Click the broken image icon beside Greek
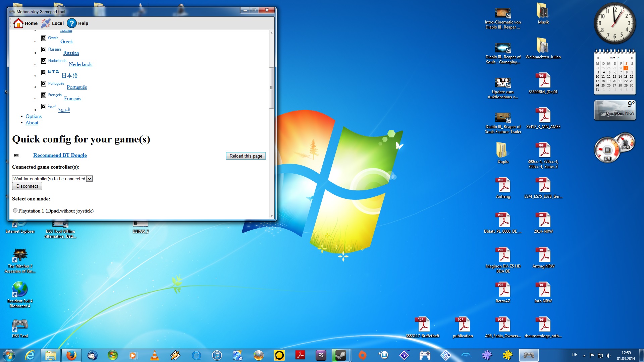 pyautogui.click(x=44, y=38)
